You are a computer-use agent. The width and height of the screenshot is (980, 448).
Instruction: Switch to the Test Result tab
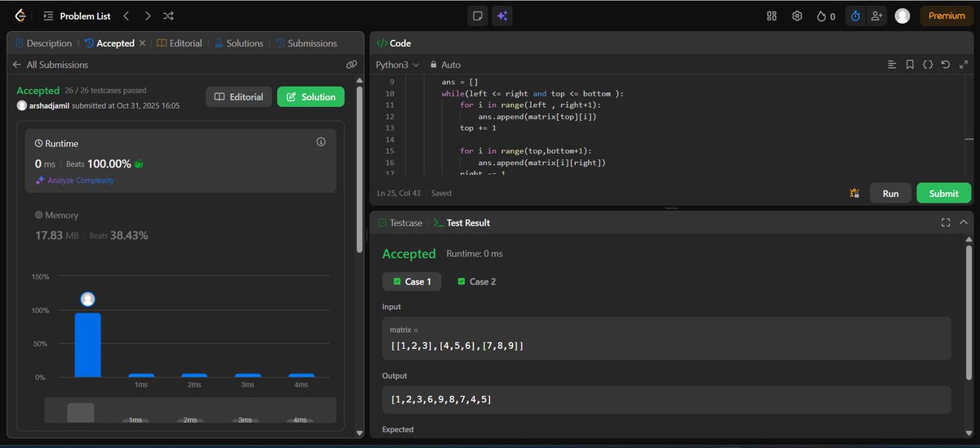coord(461,222)
